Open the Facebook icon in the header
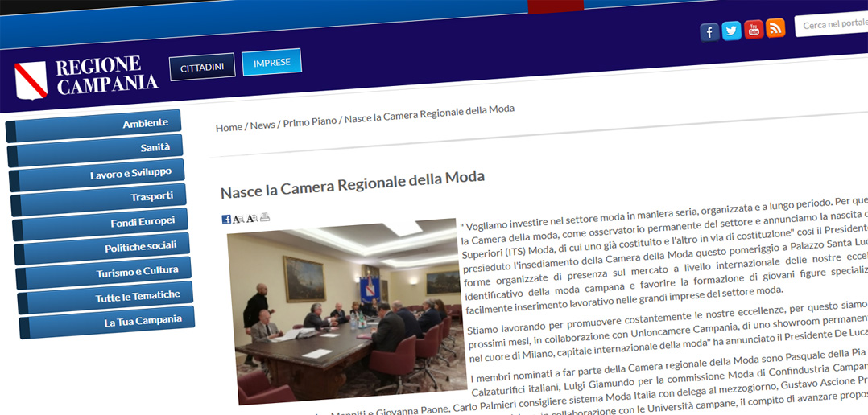Image resolution: width=868 pixels, height=415 pixels. coord(709,32)
